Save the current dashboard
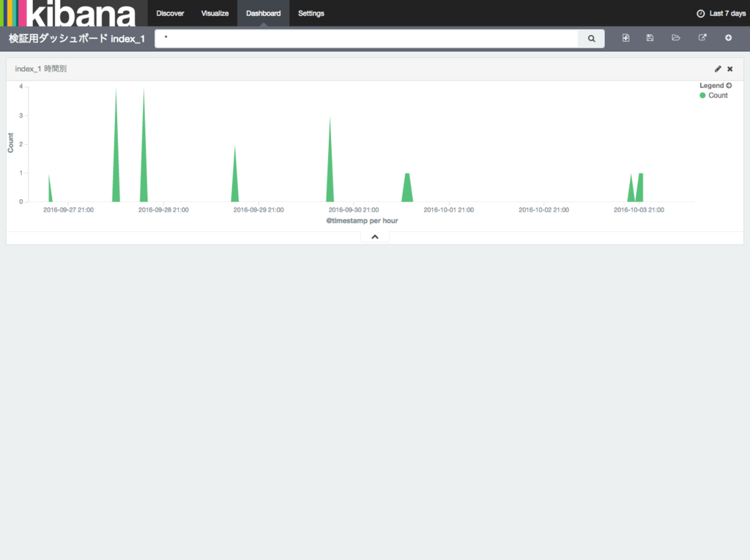The width and height of the screenshot is (750, 560). point(650,38)
